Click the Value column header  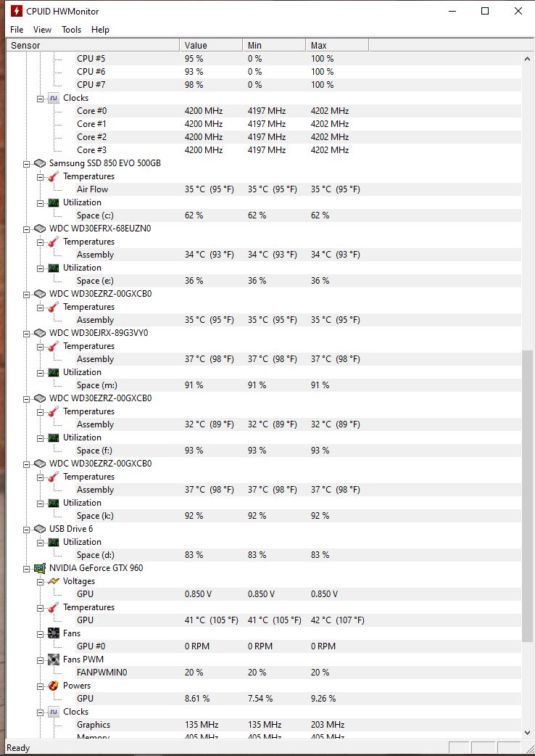coord(210,46)
